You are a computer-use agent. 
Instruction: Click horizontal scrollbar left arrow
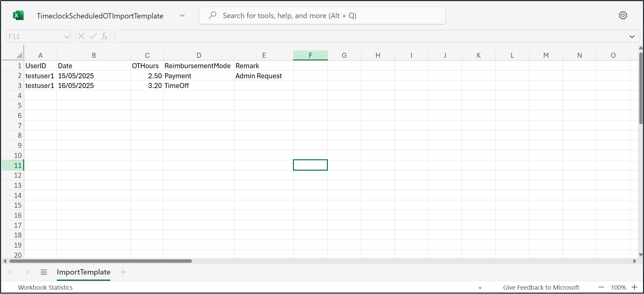[x=5, y=261]
